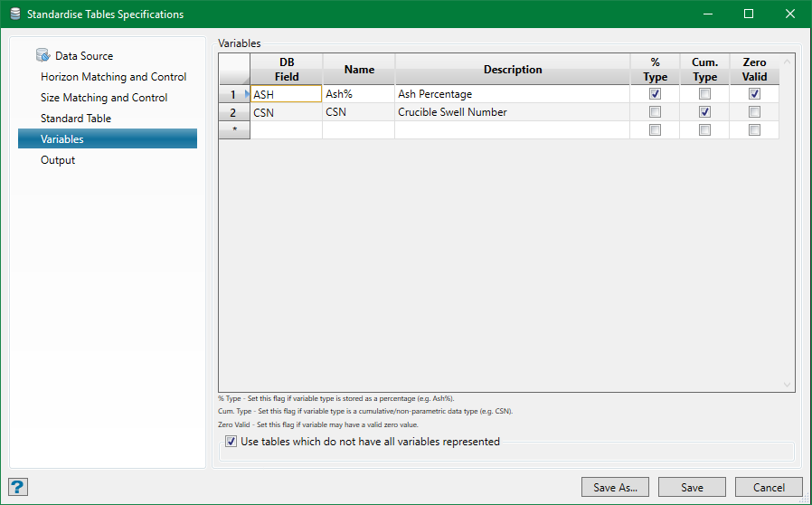Enable % Type checkbox for CSN row
Image resolution: width=812 pixels, height=505 pixels.
655,112
